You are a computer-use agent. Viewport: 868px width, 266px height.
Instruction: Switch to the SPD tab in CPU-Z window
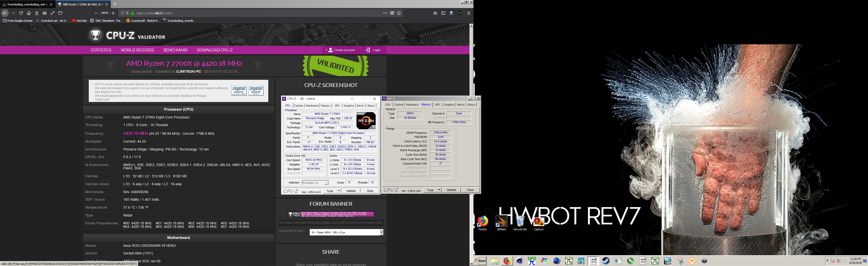(x=437, y=105)
